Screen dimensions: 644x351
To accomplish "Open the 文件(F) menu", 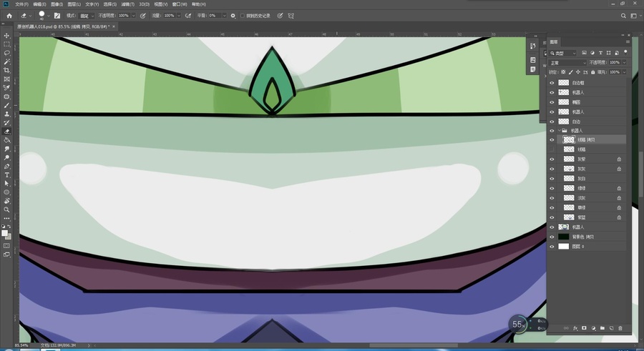I will 21,4.
